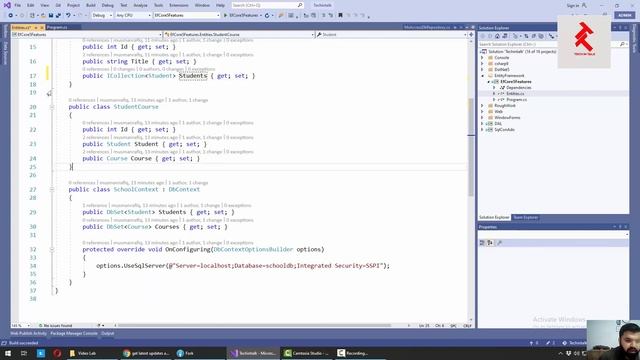
Task: Click the bookmark toolbar icon
Action: pyautogui.click(x=340, y=16)
